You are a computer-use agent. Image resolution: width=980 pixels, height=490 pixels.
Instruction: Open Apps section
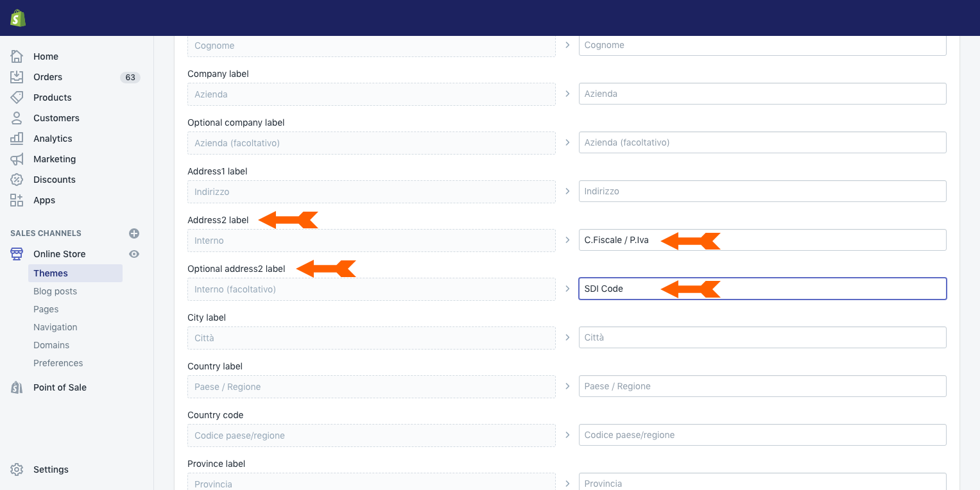click(x=44, y=200)
